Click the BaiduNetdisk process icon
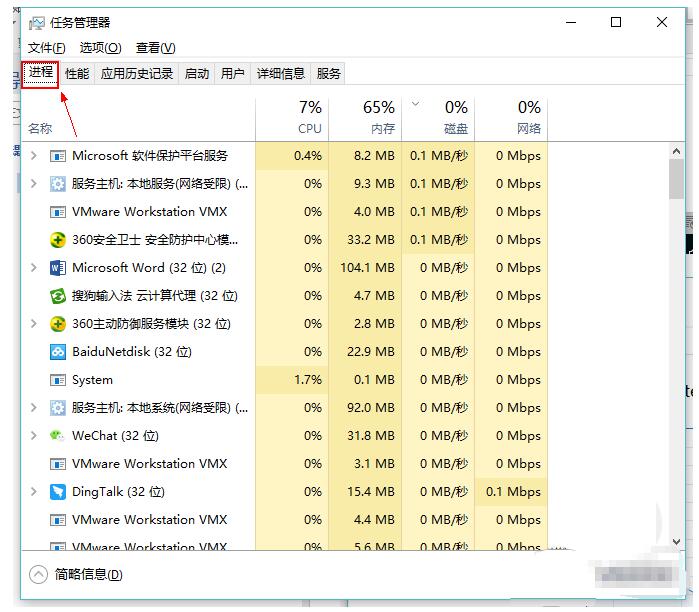The height and width of the screenshot is (612, 699). 58,352
